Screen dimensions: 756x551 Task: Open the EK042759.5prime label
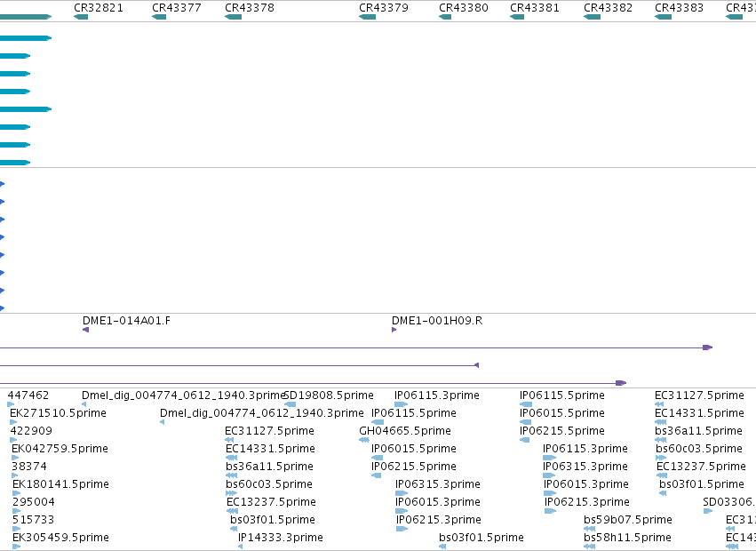pyautogui.click(x=60, y=449)
